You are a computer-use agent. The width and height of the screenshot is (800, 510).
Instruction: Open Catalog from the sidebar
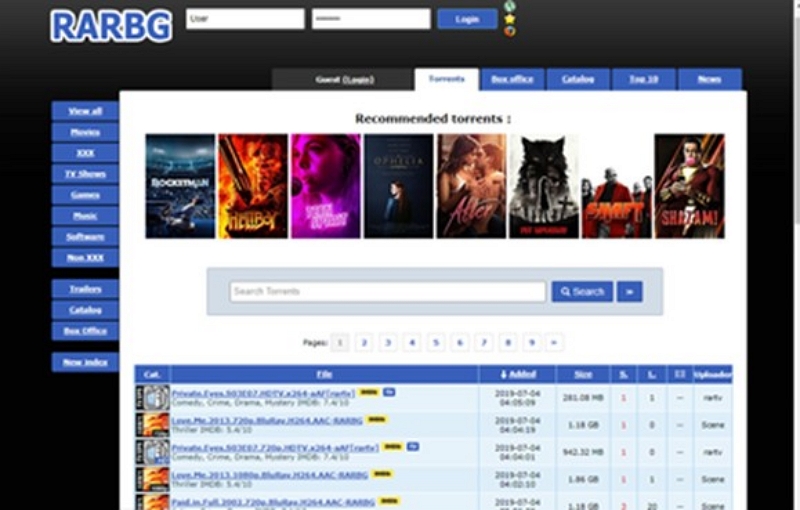pos(85,310)
